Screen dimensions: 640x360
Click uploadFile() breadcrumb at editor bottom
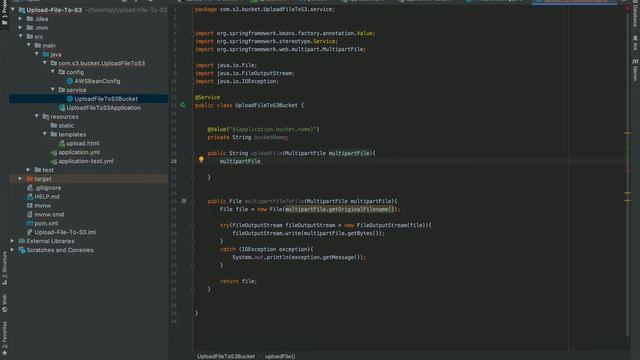280,356
